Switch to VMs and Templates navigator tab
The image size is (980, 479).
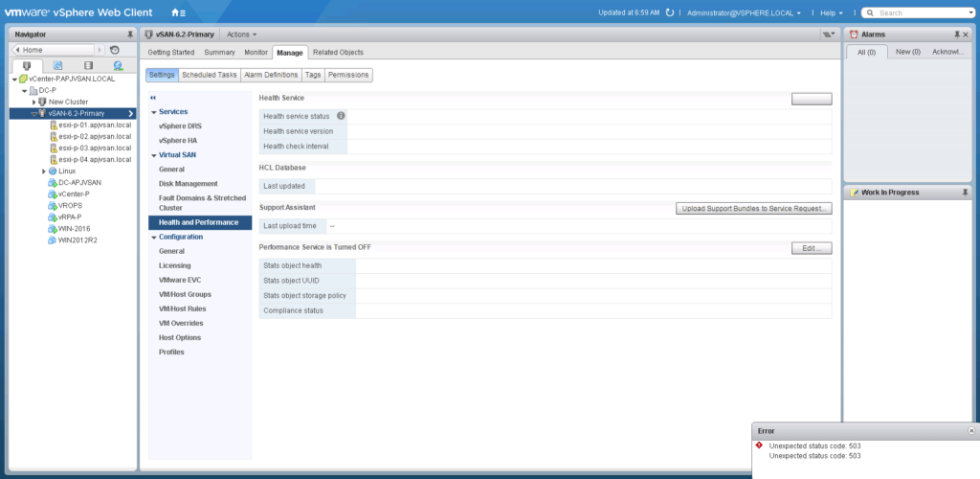pos(58,65)
